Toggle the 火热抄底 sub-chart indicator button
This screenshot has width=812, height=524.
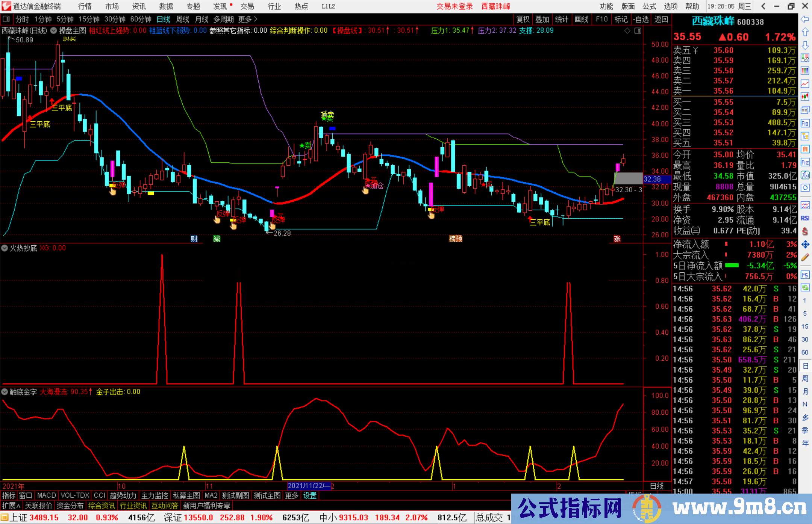coord(5,248)
